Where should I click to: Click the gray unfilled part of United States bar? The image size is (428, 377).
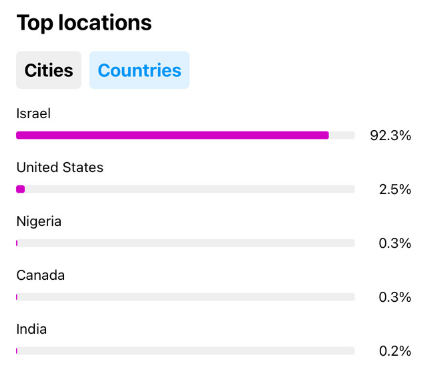pyautogui.click(x=190, y=189)
